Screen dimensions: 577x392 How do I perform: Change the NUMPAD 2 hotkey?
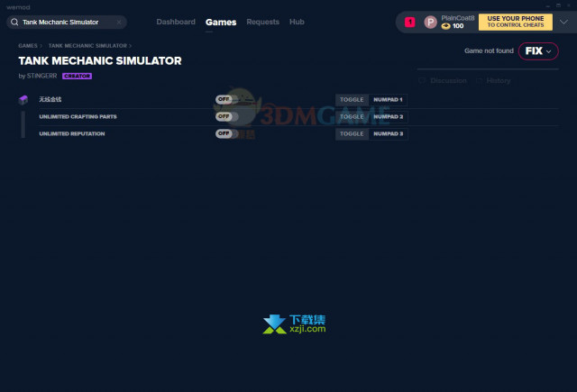point(388,117)
